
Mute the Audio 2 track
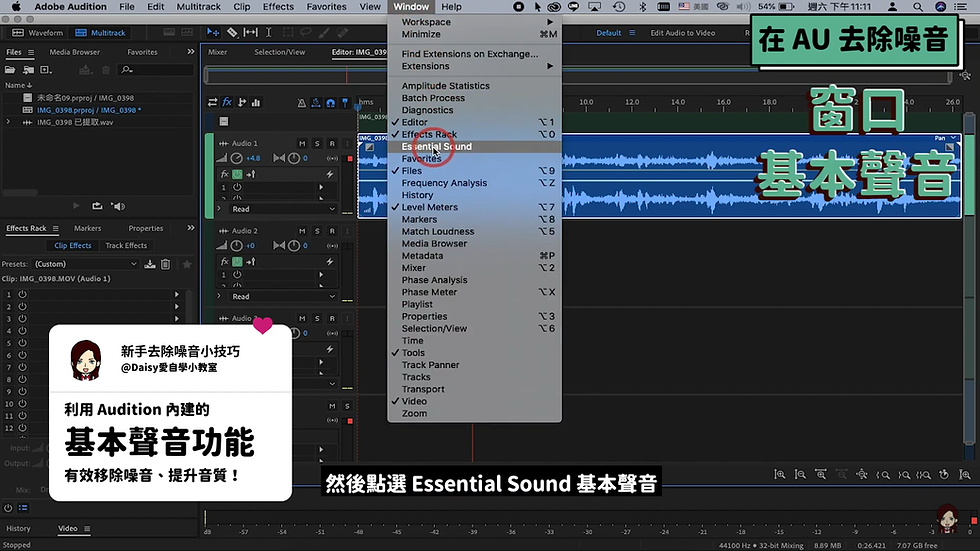pos(302,231)
